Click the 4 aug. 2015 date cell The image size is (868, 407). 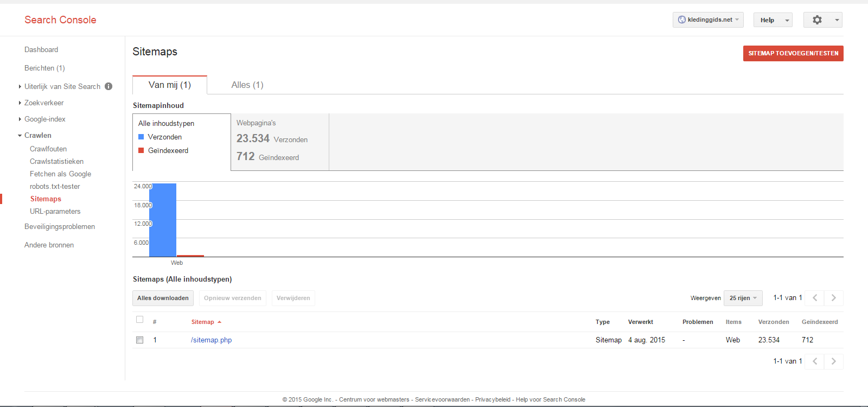point(647,340)
